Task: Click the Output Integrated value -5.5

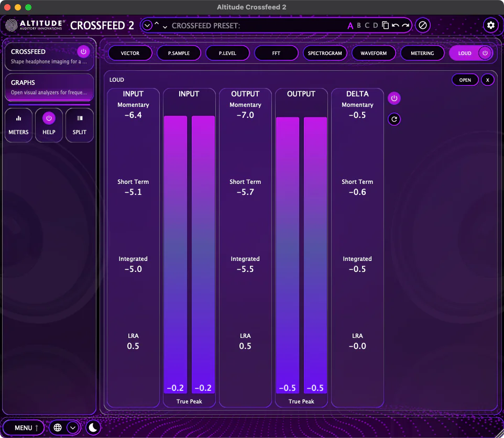Action: click(245, 269)
